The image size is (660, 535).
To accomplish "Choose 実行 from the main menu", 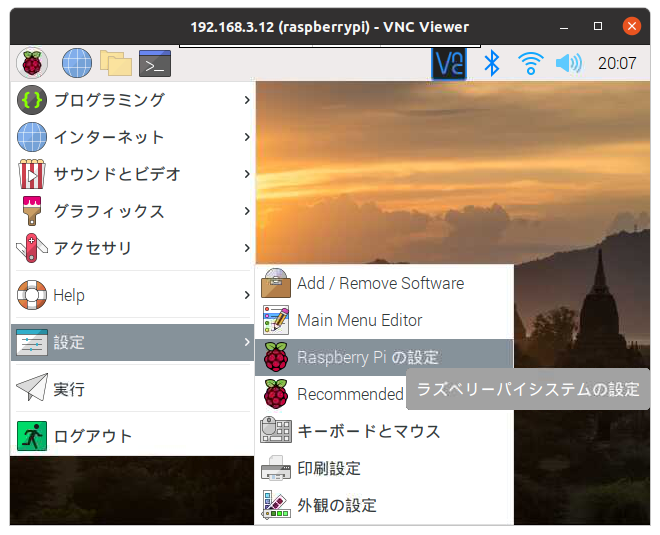I will (132, 389).
